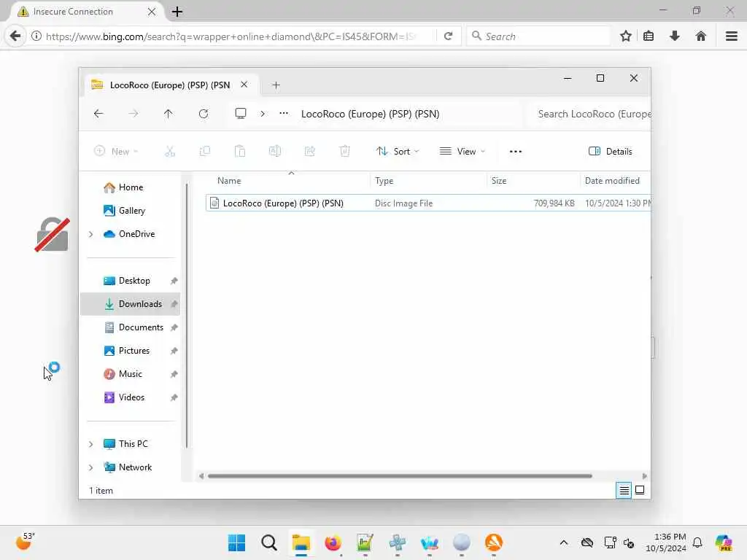Open Home in navigation pane
Image resolution: width=747 pixels, height=560 pixels.
[131, 187]
